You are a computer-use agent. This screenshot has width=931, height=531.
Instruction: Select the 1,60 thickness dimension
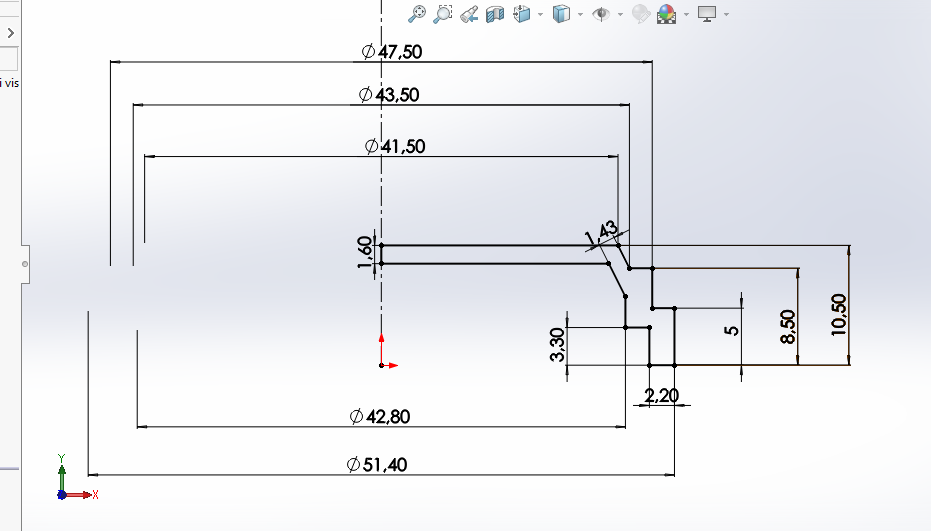(365, 252)
